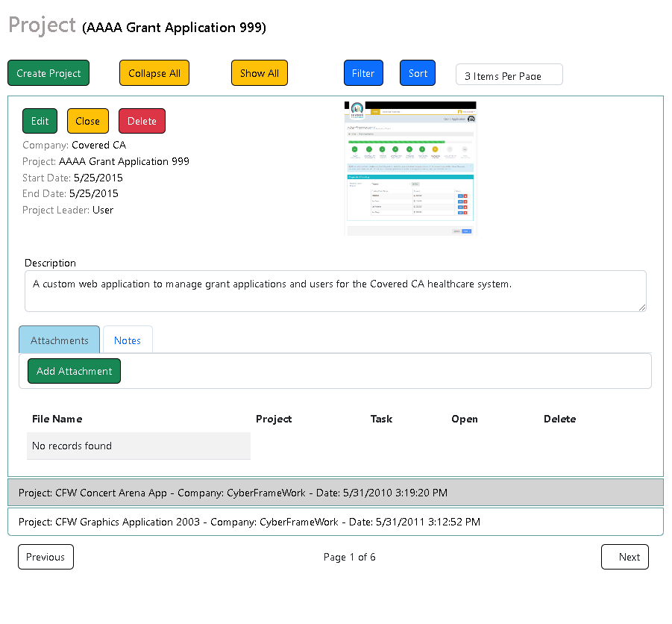Select the Attachments tab
This screenshot has width=672, height=624.
(x=60, y=340)
